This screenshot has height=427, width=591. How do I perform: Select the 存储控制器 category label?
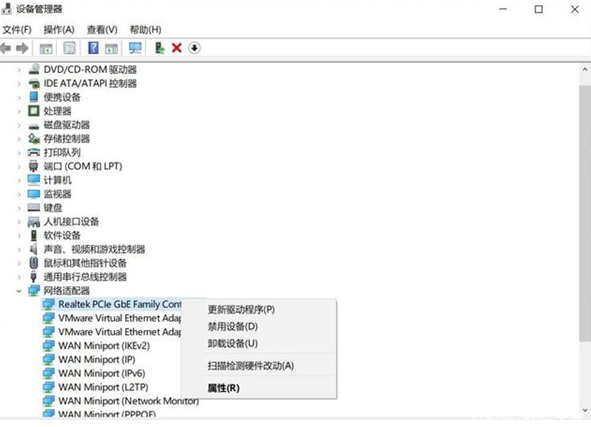pyautogui.click(x=67, y=139)
